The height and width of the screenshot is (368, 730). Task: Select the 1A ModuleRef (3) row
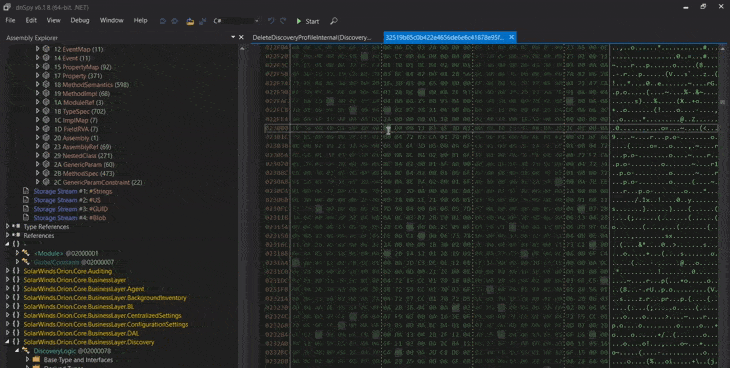(x=78, y=102)
